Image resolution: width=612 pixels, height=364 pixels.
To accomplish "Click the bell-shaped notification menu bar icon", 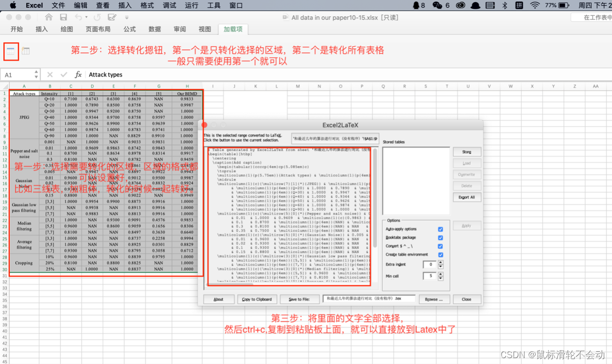I will pos(475,5).
